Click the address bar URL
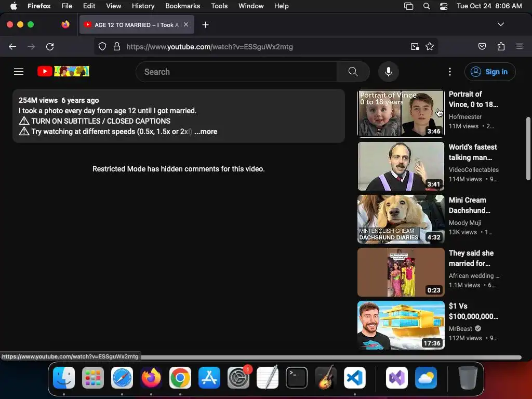 pos(209,47)
